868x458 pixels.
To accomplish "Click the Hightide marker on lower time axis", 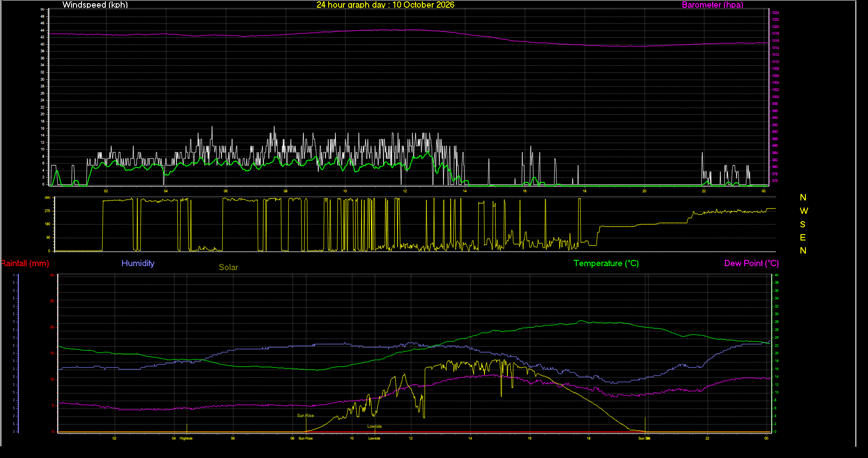I will [186, 438].
